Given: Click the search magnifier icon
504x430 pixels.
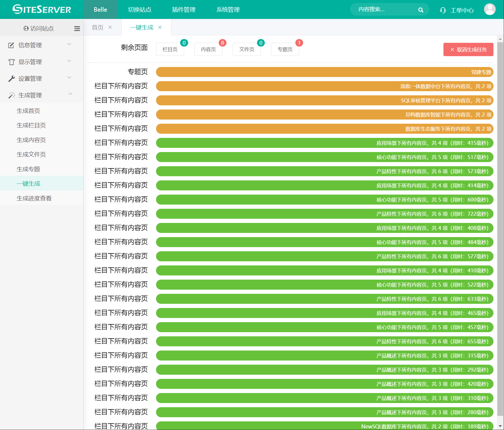Looking at the screenshot, I should (x=421, y=10).
